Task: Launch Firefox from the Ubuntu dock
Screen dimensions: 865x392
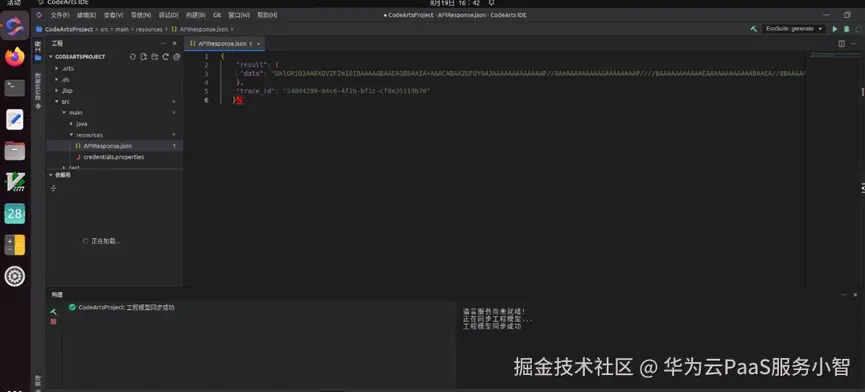Action: point(15,57)
